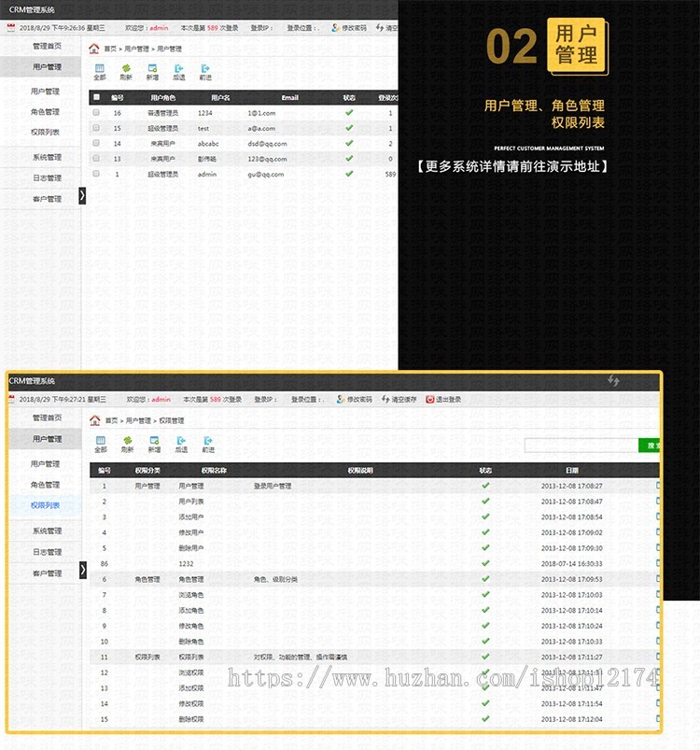Click status checkmark for user 1234
The image size is (700, 750).
tap(349, 112)
